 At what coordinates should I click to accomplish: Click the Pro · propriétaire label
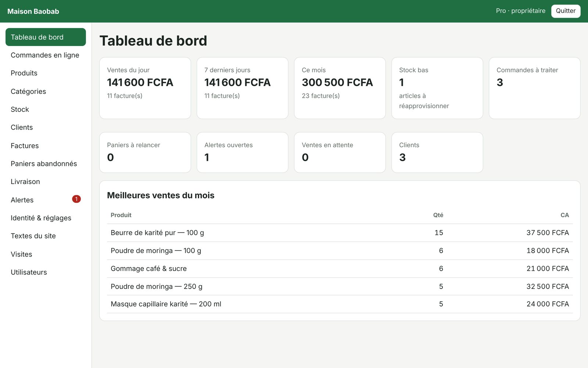(x=520, y=11)
